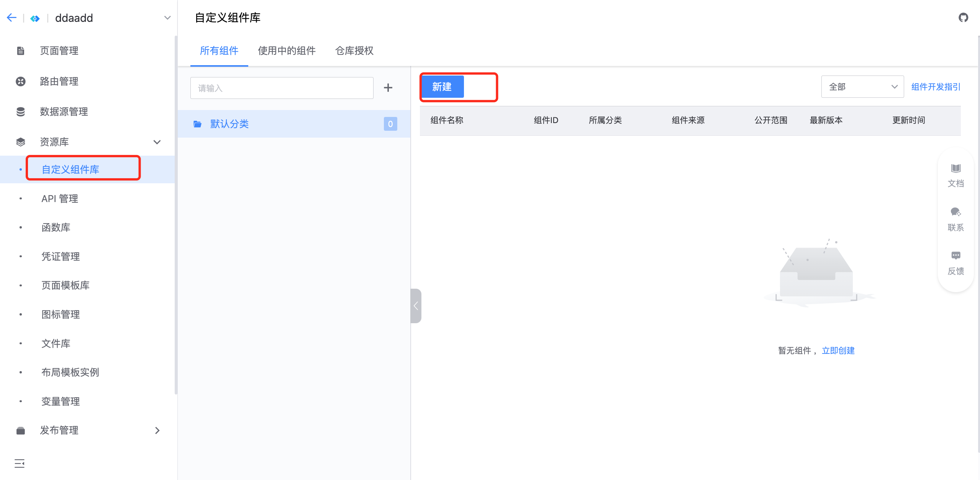
Task: Click the 请输入 category search field
Action: pos(282,88)
